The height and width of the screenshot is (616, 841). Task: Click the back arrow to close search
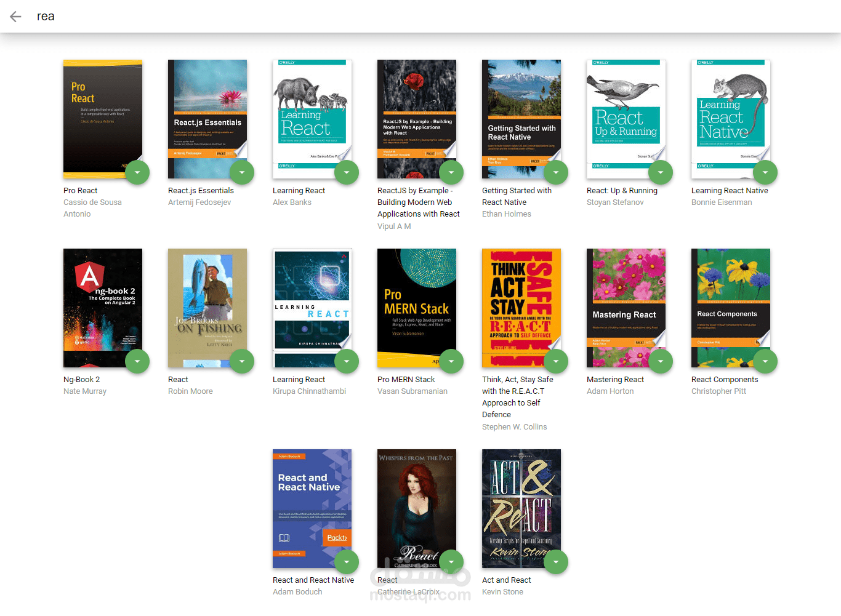tap(16, 17)
